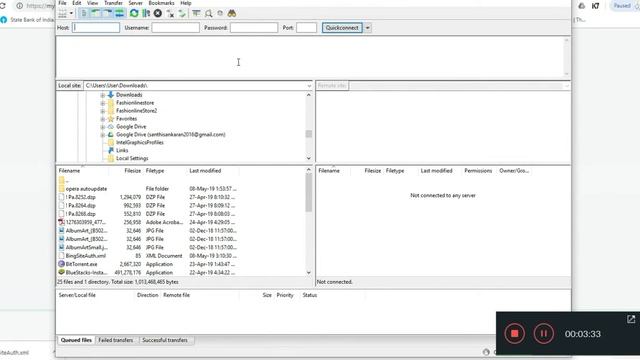Click the Refresh file lists icon
This screenshot has height=360, width=640.
tap(134, 13)
